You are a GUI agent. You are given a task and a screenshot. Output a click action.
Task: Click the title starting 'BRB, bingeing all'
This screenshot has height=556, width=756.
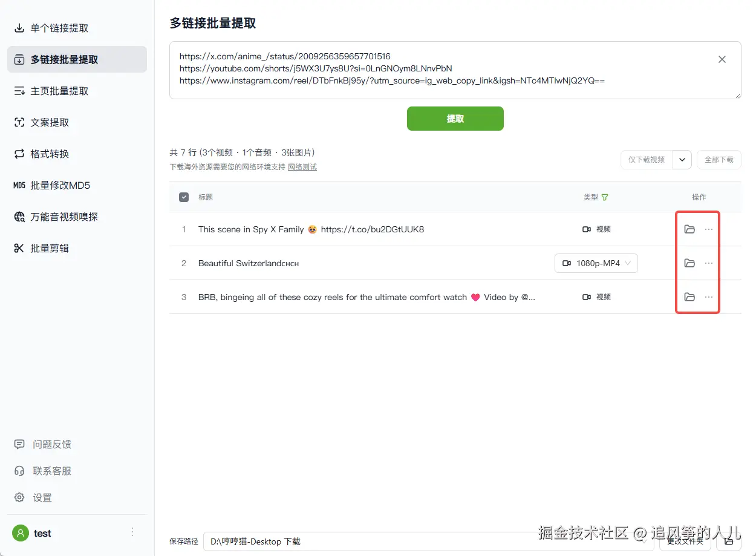point(367,297)
